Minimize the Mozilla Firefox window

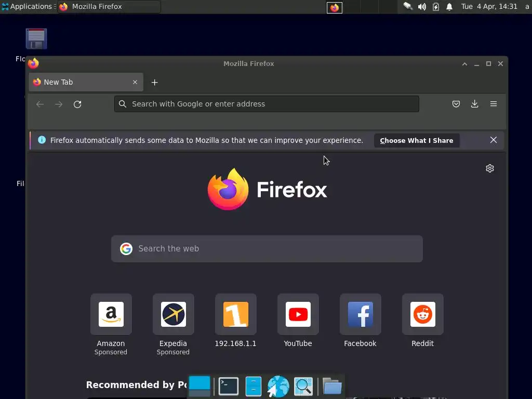point(477,64)
